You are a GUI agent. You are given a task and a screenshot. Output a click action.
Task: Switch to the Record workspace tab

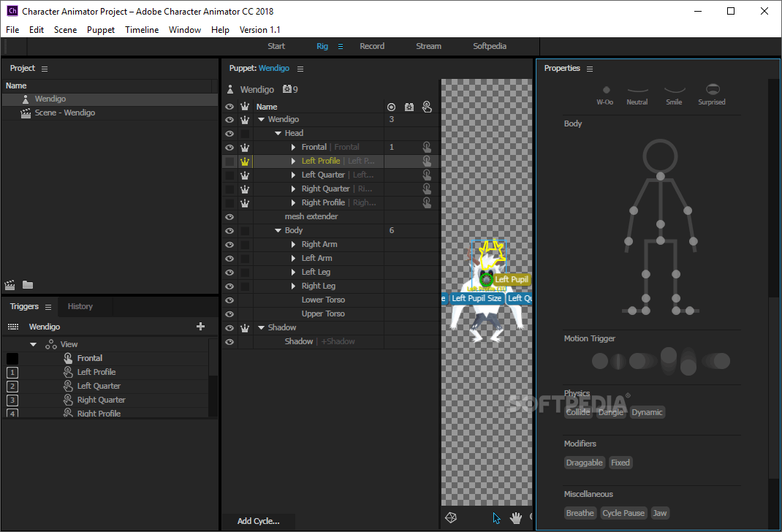coord(372,45)
